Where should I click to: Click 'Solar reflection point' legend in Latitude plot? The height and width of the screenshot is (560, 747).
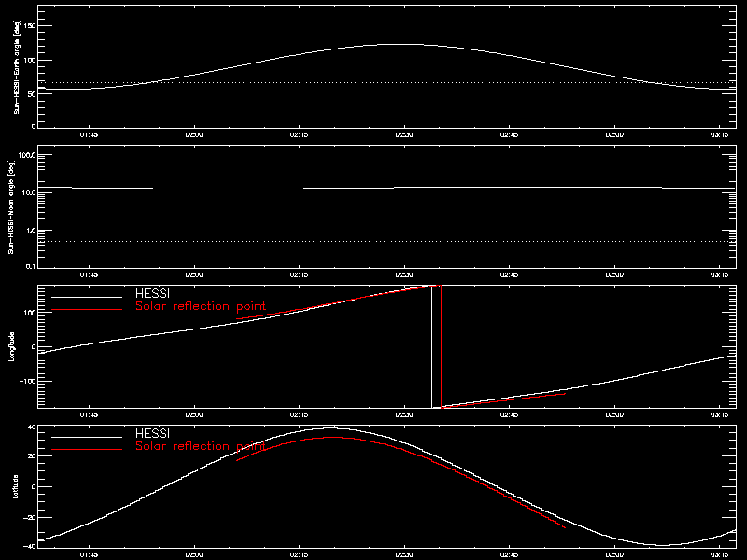click(201, 446)
